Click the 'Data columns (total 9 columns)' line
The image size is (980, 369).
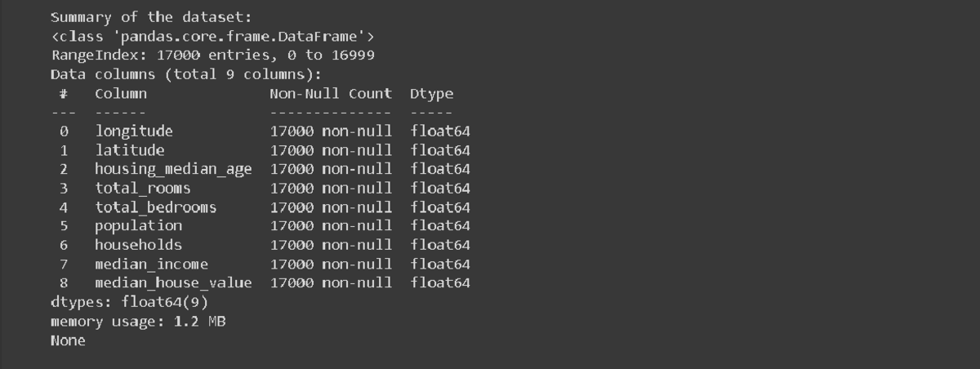click(186, 74)
